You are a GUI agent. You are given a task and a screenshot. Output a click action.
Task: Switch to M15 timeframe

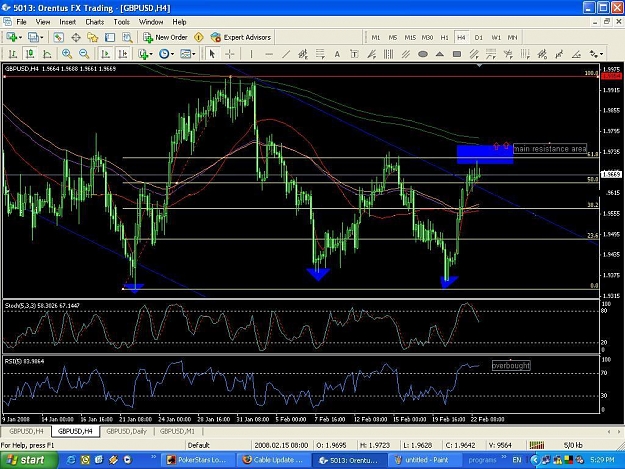[410, 37]
